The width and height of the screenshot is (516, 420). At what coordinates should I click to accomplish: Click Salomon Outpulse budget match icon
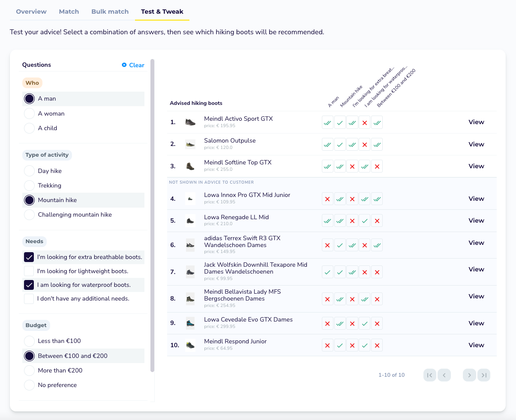(x=377, y=144)
